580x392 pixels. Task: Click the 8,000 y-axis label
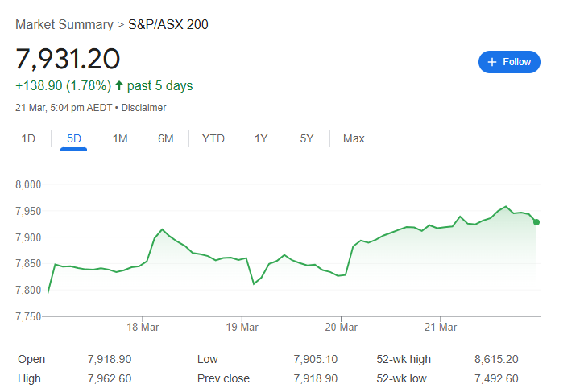(x=28, y=184)
